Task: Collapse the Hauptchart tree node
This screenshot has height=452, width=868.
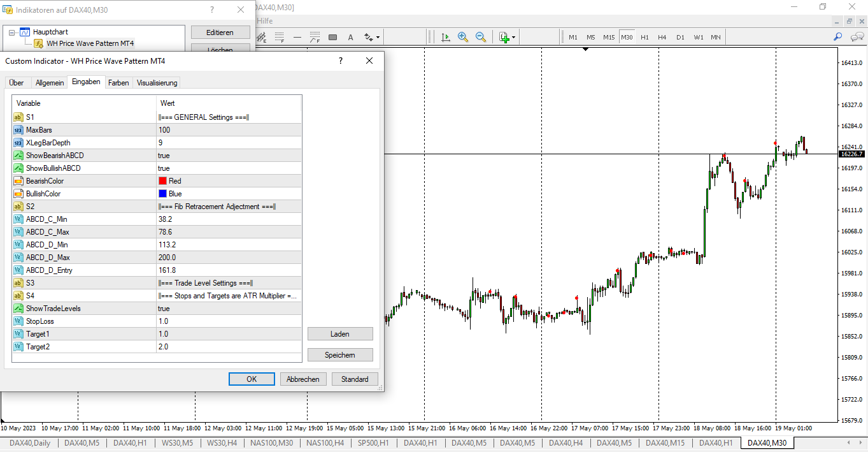Action: pyautogui.click(x=12, y=32)
